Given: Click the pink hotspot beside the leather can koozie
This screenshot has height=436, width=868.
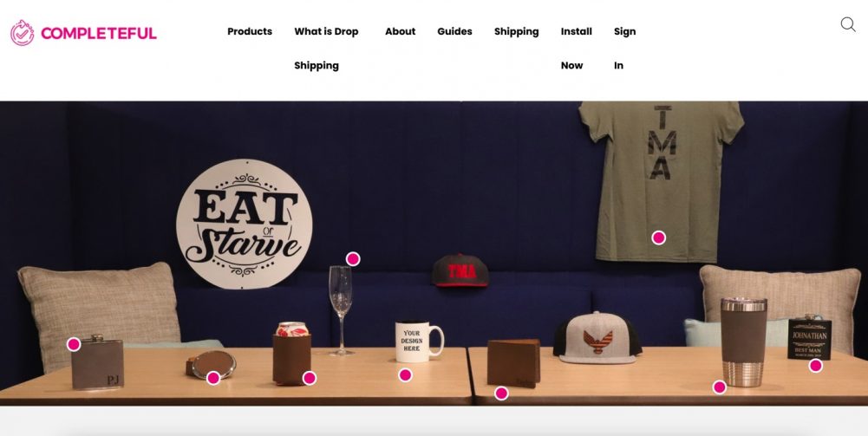Looking at the screenshot, I should (x=310, y=378).
